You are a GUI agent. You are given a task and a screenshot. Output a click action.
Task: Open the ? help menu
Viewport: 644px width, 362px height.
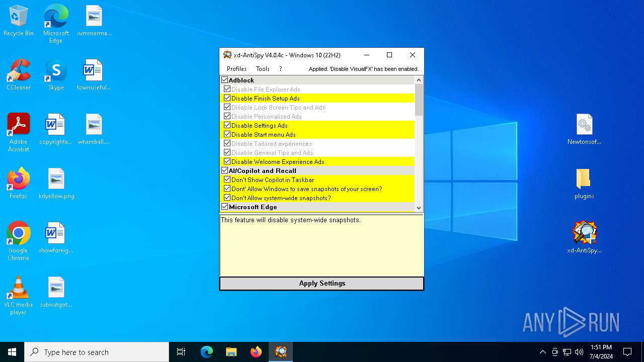pos(280,69)
